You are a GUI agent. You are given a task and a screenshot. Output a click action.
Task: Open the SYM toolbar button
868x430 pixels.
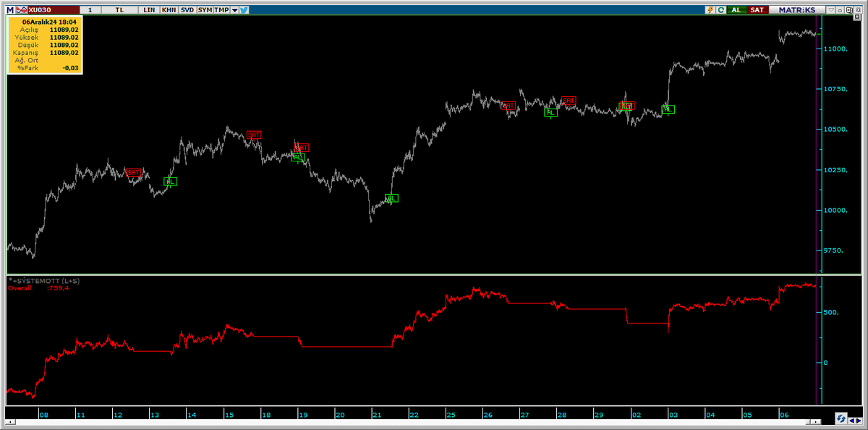click(x=205, y=10)
